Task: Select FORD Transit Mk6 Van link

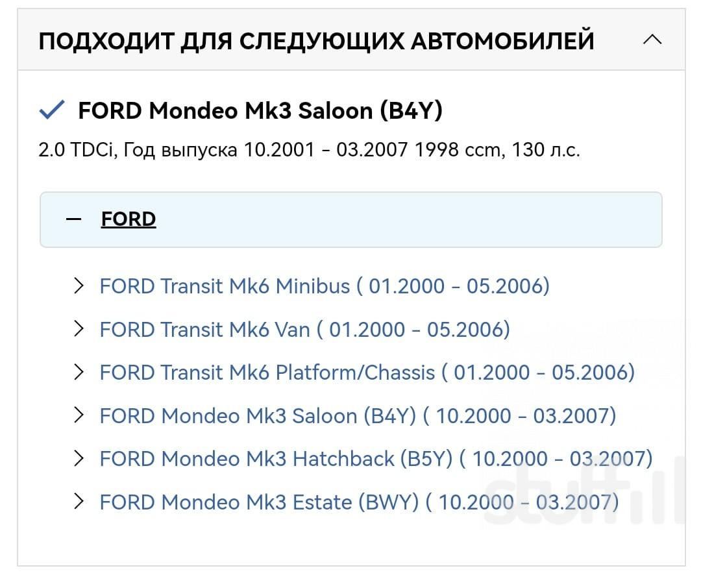Action: (x=304, y=329)
